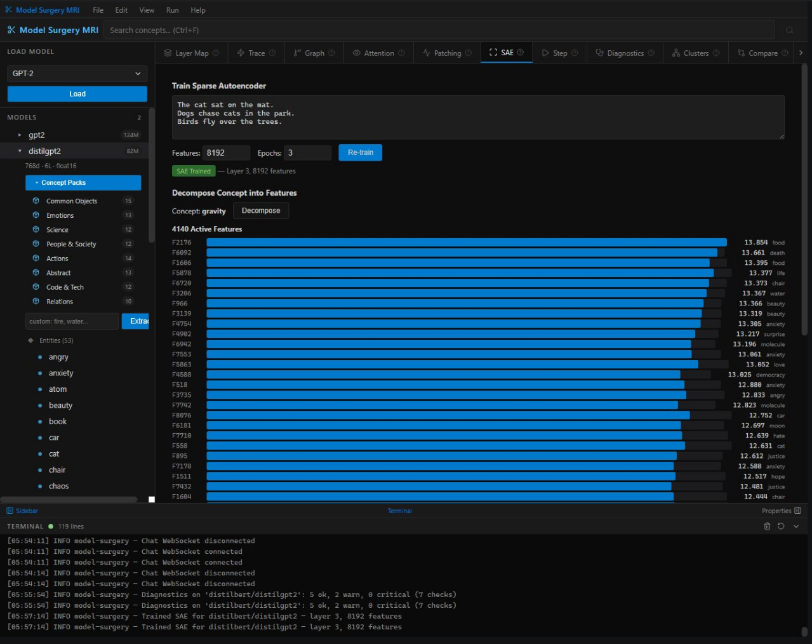Screen dimensions: 812x644
Task: Clear the terminal output using the trash icon
Action: click(x=766, y=526)
